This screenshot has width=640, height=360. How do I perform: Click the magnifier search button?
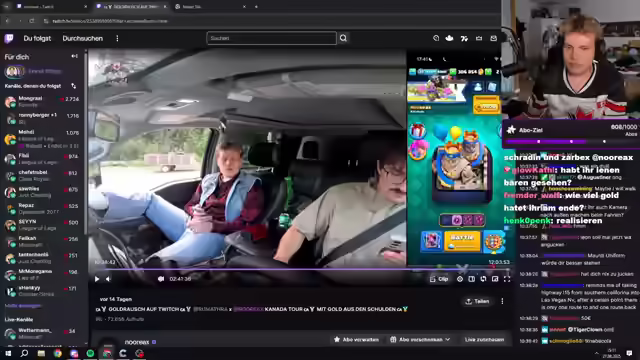coord(343,38)
